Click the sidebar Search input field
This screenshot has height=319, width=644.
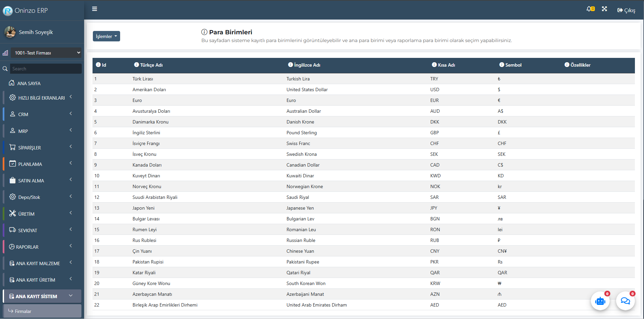click(46, 69)
